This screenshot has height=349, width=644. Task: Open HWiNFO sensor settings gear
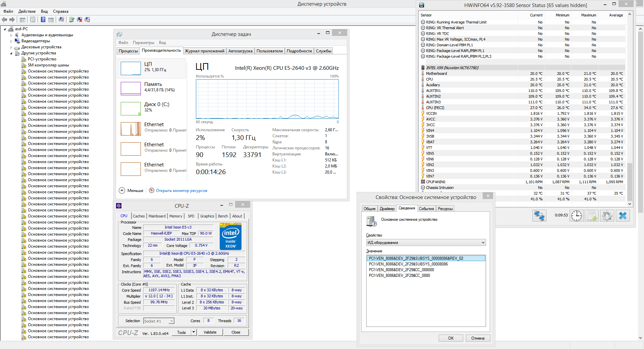pos(607,215)
